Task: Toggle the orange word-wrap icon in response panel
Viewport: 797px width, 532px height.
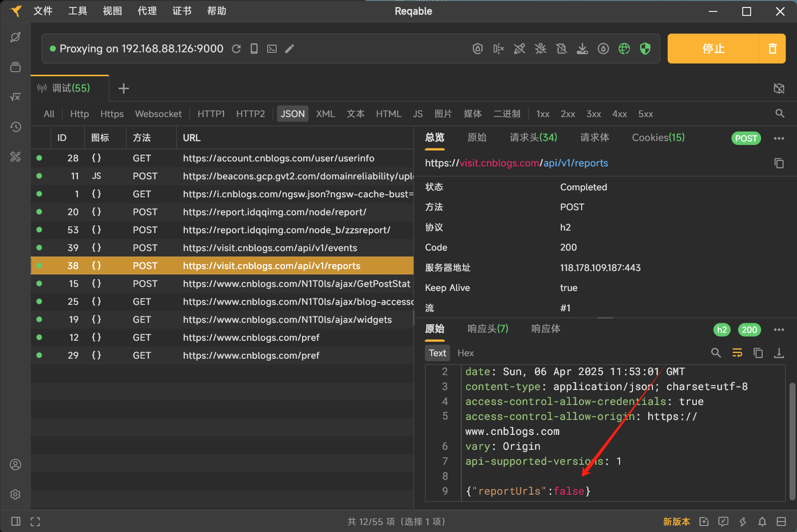Action: [x=737, y=353]
